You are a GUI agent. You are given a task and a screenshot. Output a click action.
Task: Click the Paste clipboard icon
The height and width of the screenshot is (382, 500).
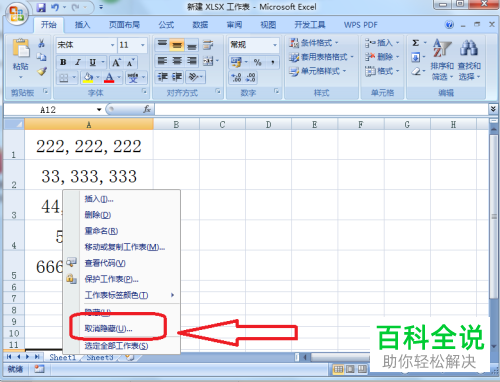click(21, 49)
